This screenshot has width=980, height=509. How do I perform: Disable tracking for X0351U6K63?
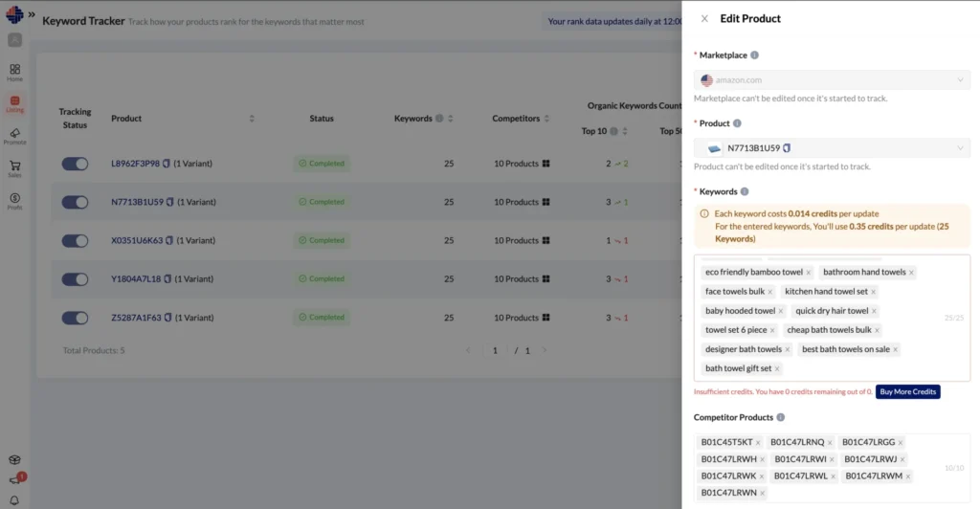point(75,240)
